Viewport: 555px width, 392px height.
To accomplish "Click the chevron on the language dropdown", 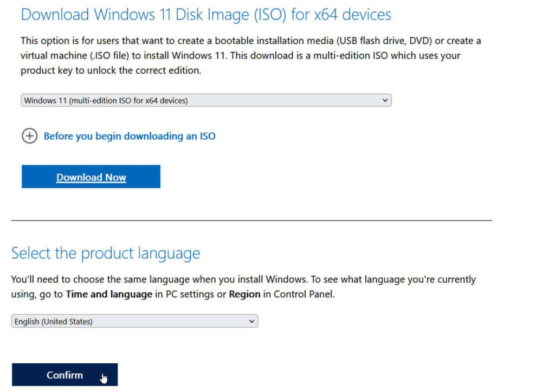I will click(251, 321).
